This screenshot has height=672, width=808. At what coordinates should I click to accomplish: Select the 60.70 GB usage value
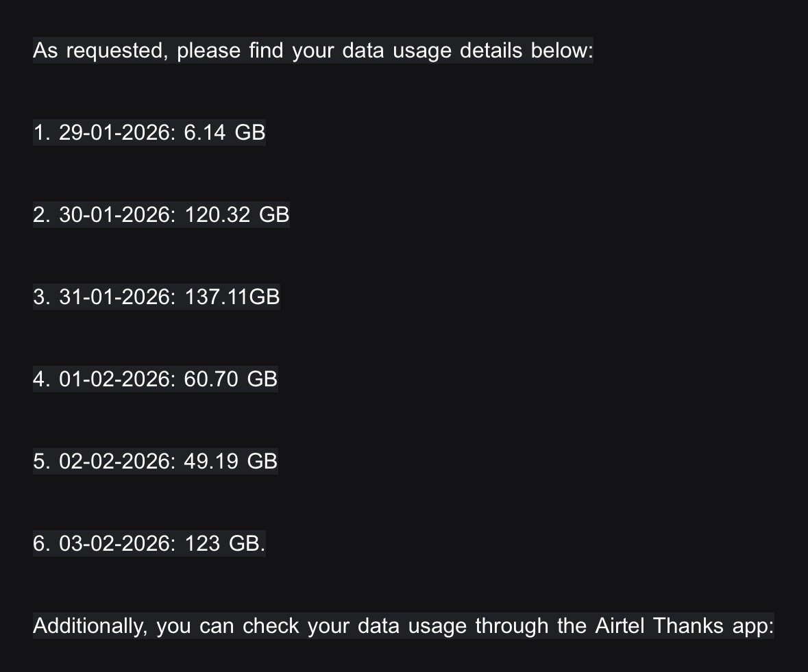tap(231, 379)
